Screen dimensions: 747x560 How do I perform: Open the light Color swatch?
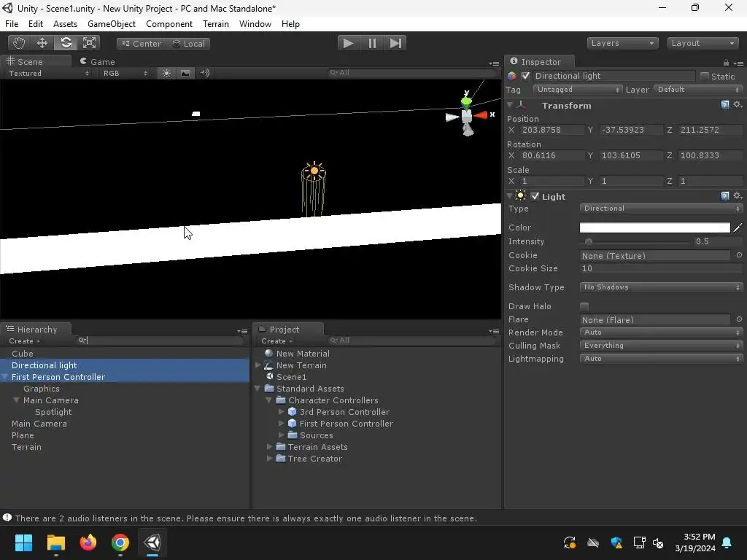tap(654, 227)
